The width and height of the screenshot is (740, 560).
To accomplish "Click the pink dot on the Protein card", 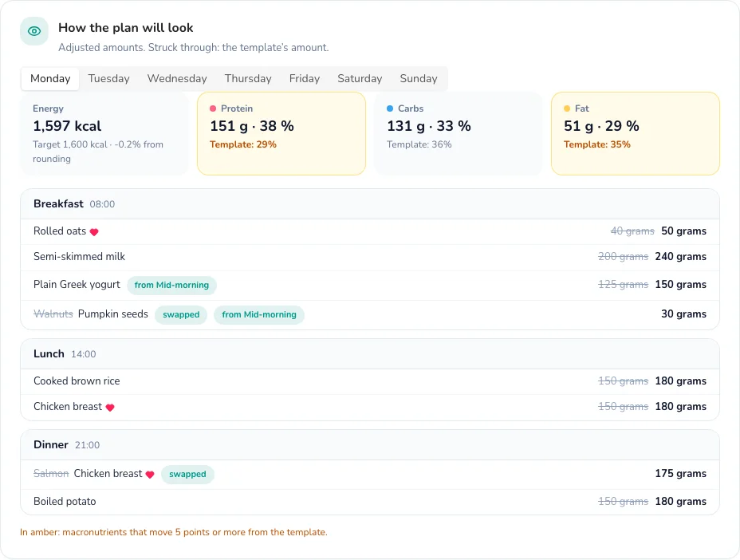I will 213,108.
